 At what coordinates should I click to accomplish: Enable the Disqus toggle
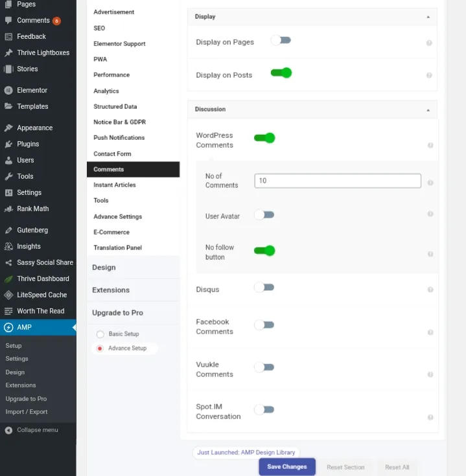point(264,287)
